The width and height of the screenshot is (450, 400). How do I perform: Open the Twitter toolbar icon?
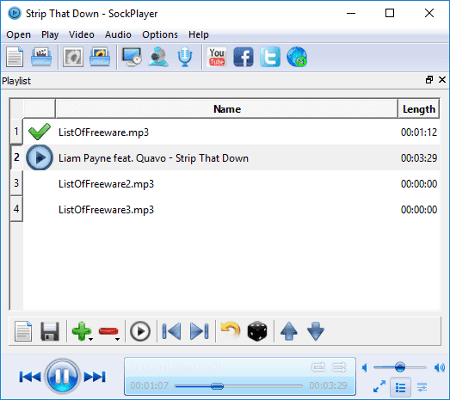point(270,57)
